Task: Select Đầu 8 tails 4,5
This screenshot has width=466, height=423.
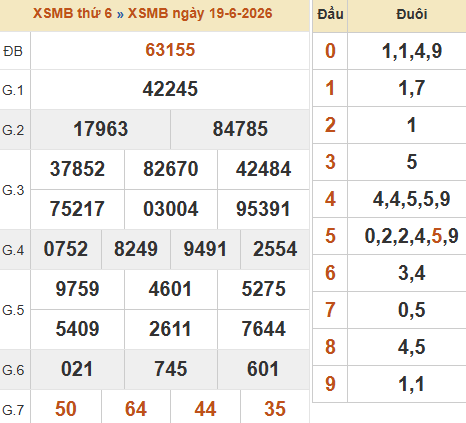Action: [x=412, y=347]
